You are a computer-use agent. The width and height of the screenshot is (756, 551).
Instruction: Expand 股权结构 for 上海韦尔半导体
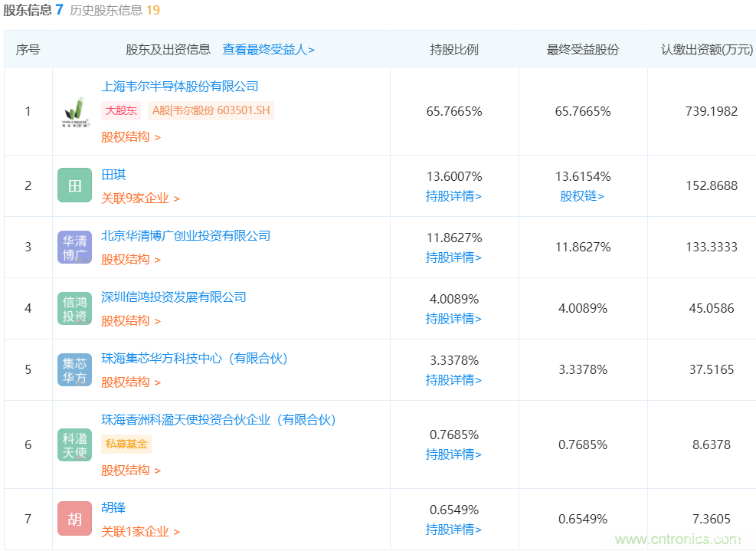click(125, 137)
